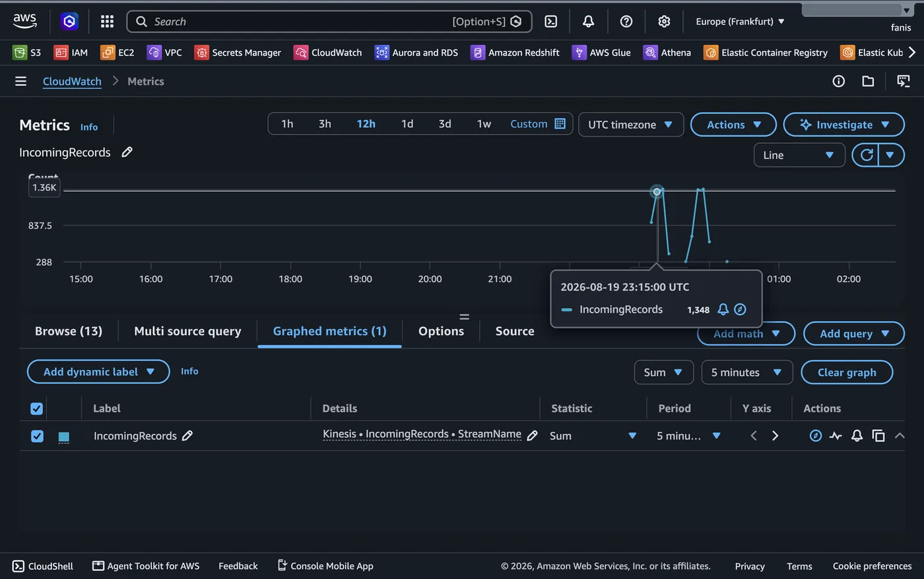Switch to the Options tab

coord(441,331)
